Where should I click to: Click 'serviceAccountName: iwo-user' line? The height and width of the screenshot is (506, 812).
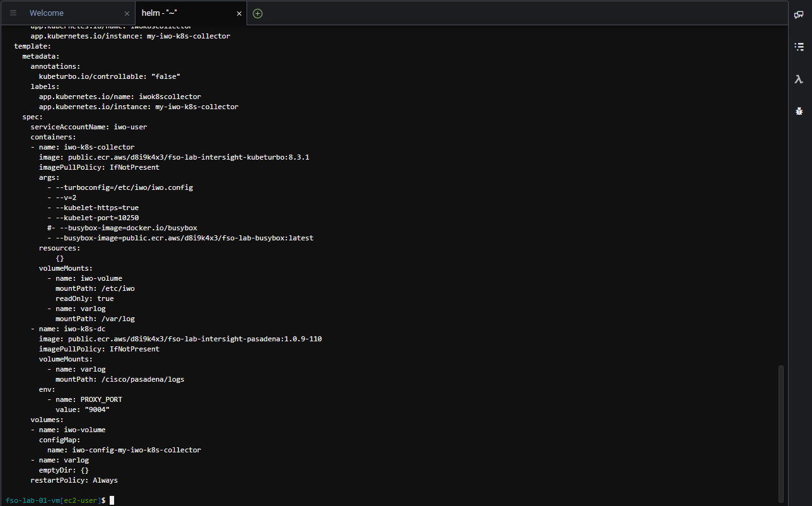click(x=88, y=127)
